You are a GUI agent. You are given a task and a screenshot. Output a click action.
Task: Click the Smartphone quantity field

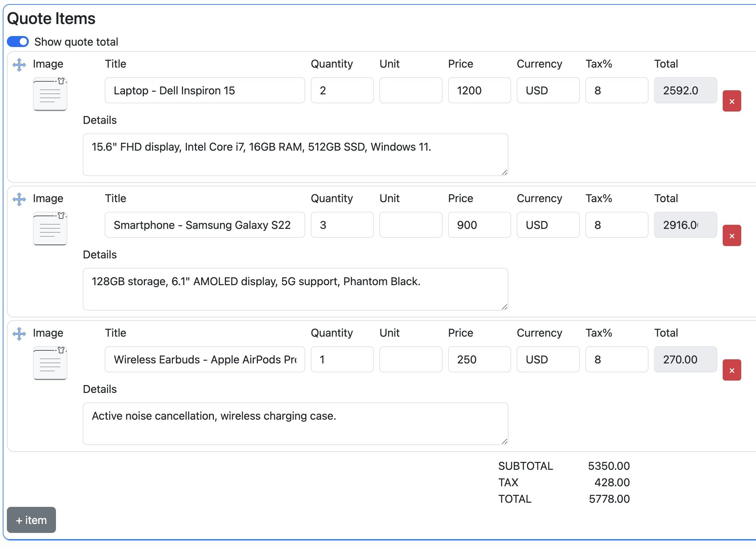pos(342,225)
